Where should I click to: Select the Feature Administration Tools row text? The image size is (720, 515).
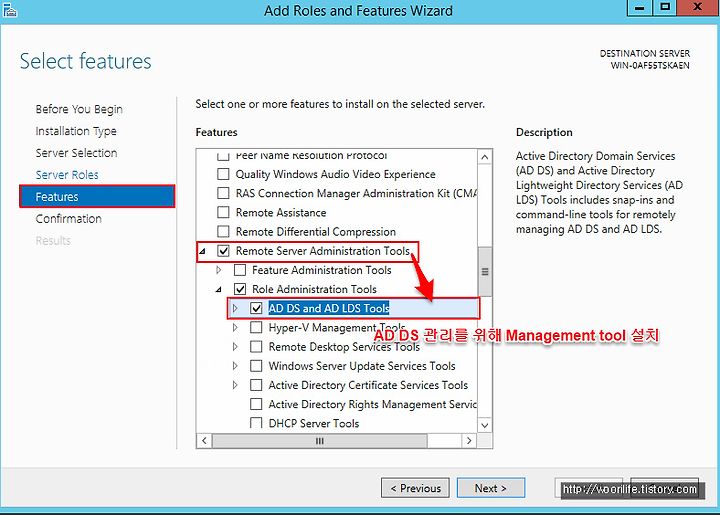321,270
